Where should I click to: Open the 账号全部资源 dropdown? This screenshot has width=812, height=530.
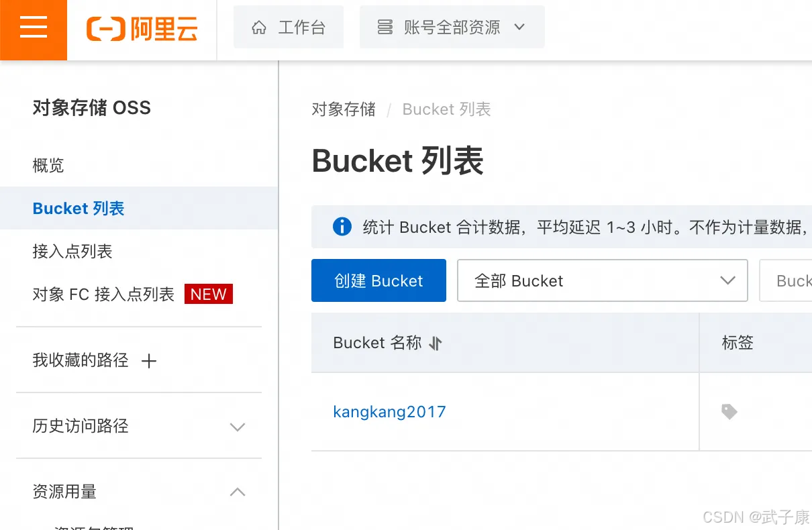coord(452,28)
